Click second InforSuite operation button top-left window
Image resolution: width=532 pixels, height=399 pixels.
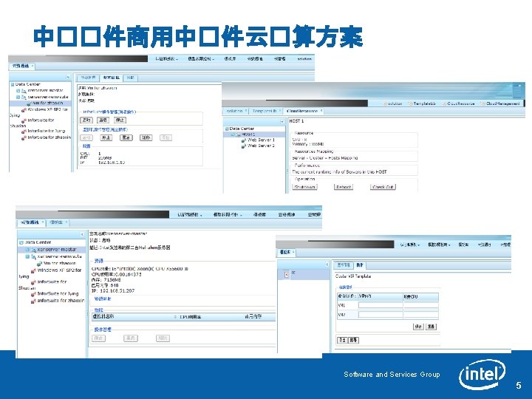point(103,120)
